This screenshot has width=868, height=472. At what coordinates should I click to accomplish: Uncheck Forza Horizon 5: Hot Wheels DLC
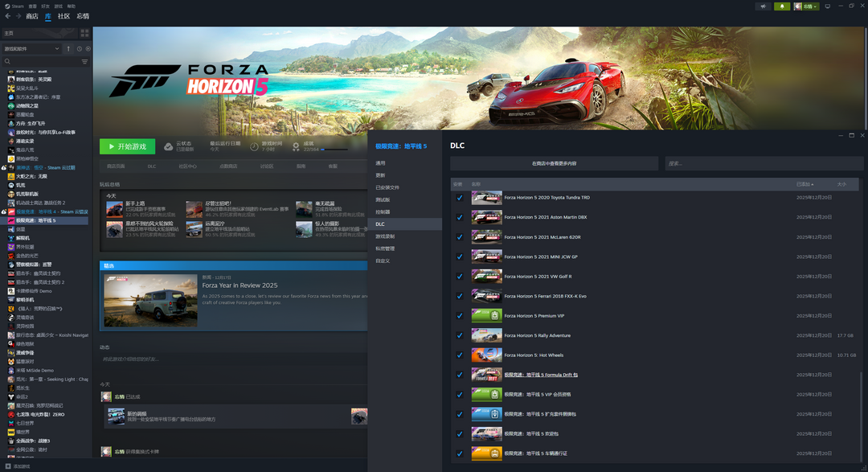(x=460, y=355)
